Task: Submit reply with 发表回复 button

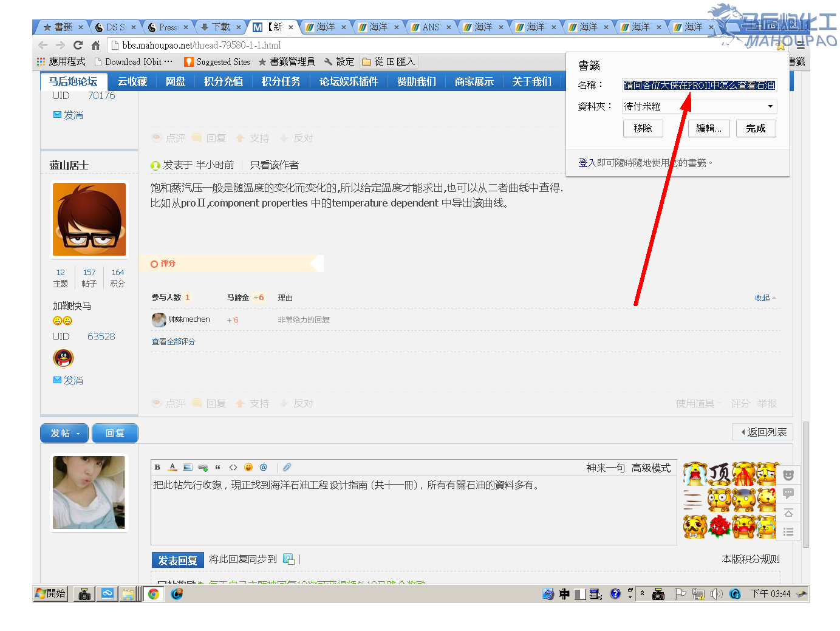Action: tap(177, 560)
